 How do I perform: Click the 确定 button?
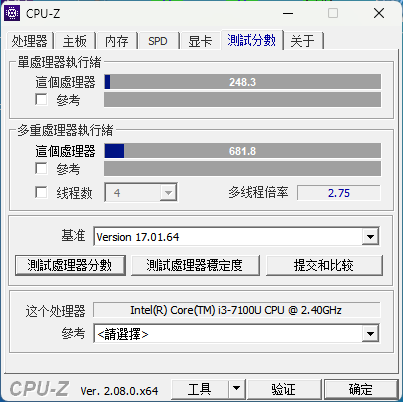pos(361,389)
